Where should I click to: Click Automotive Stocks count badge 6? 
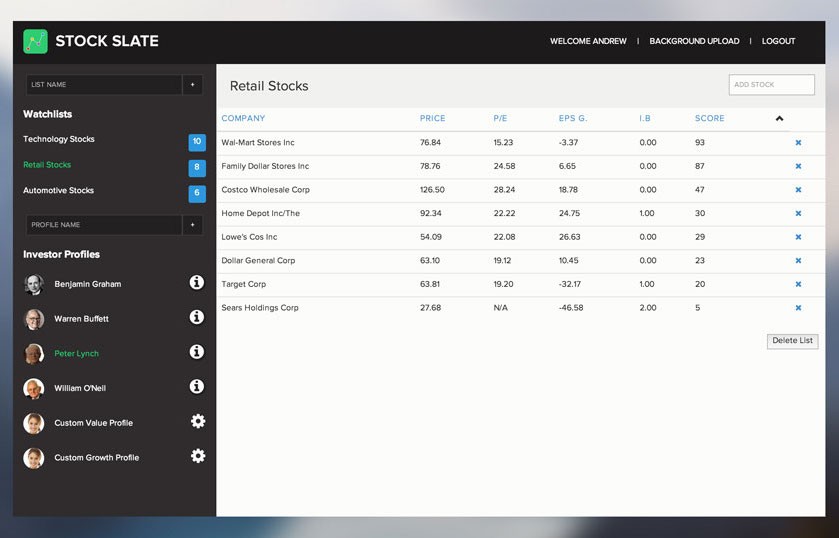click(197, 193)
